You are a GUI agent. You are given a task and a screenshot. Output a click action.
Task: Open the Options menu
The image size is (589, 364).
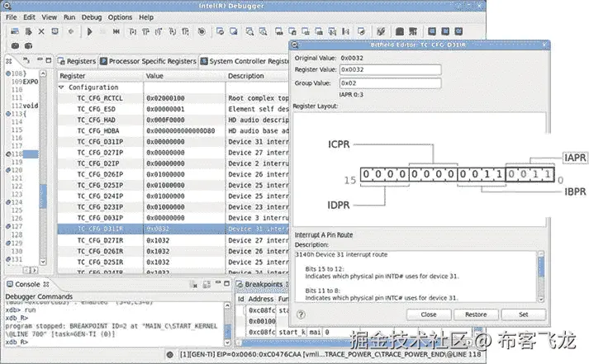coord(120,17)
